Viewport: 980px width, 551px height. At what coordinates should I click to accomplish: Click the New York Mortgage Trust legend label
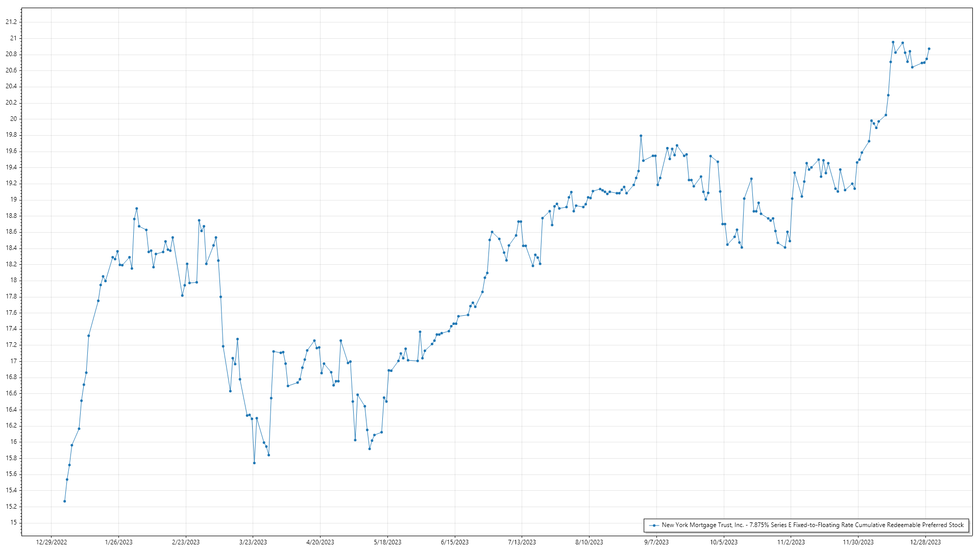point(813,525)
